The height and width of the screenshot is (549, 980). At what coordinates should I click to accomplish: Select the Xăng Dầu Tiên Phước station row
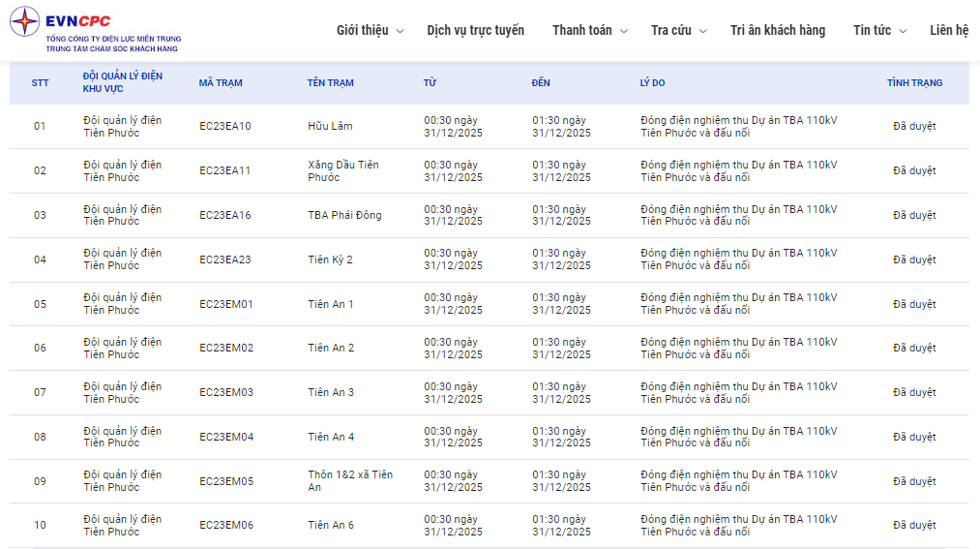[x=342, y=171]
